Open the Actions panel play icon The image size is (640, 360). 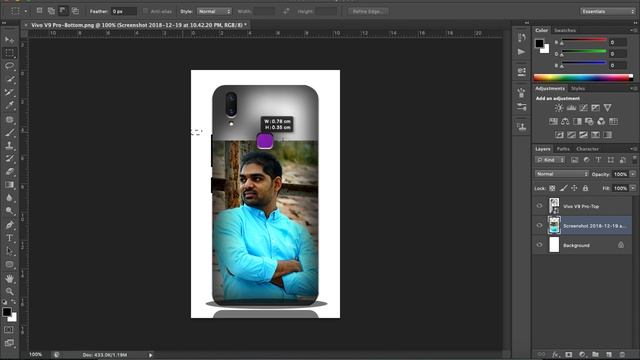click(x=521, y=52)
